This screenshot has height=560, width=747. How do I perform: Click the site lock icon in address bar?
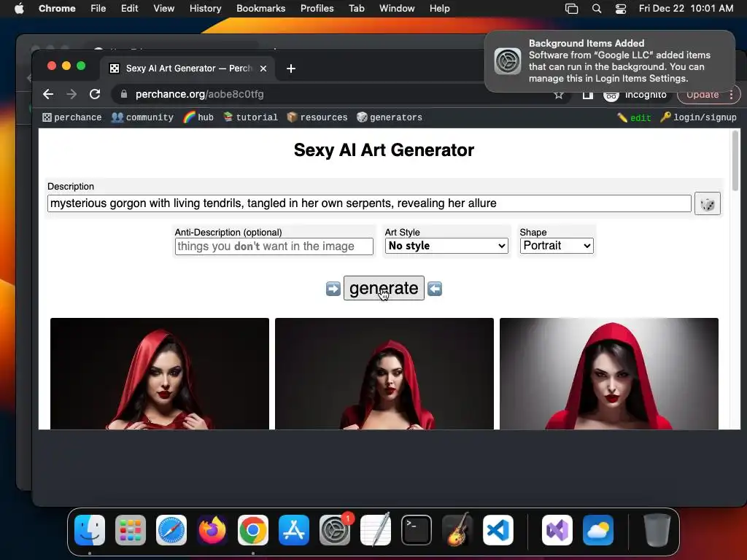point(124,94)
